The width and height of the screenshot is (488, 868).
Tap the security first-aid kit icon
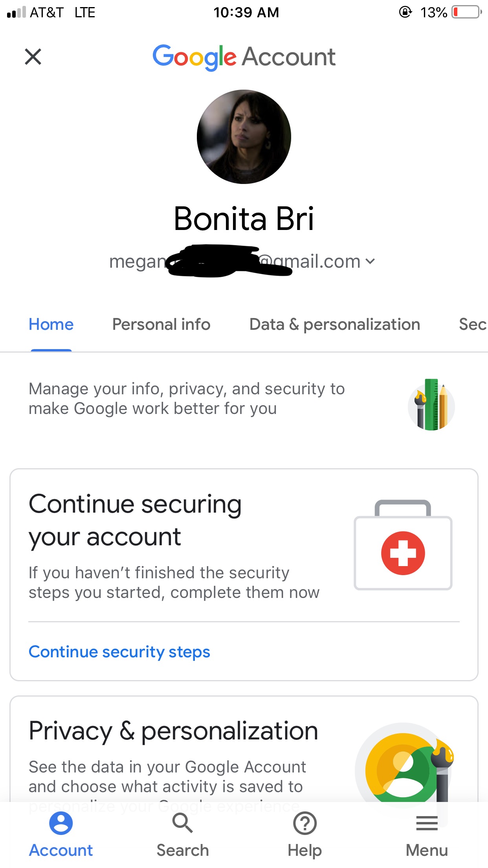click(403, 546)
